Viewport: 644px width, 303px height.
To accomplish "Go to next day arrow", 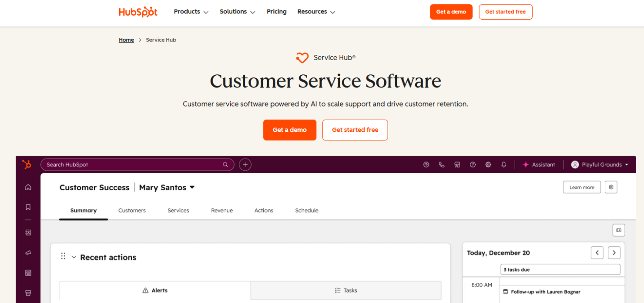I will click(x=614, y=252).
